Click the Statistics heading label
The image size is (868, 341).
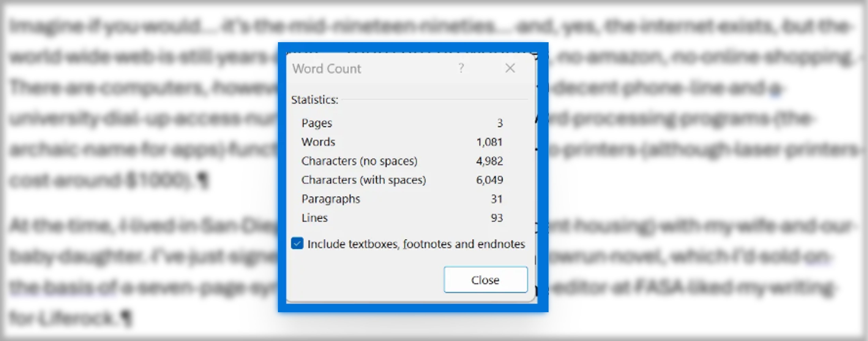coord(314,100)
